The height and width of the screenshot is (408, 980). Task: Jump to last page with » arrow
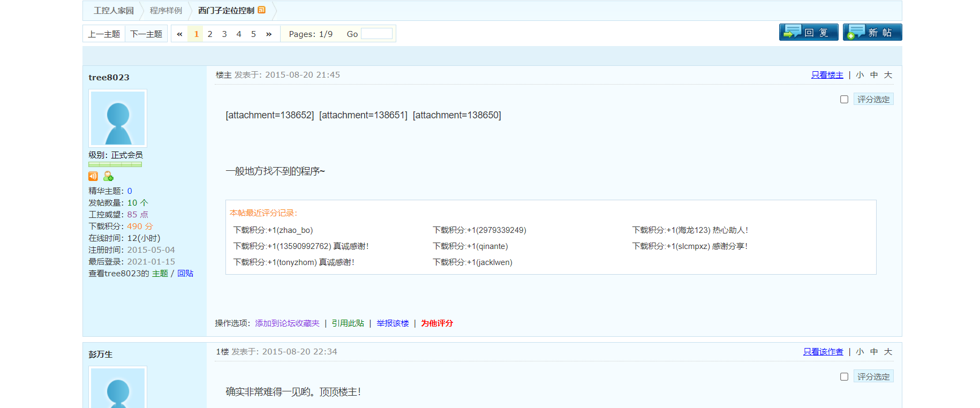269,34
